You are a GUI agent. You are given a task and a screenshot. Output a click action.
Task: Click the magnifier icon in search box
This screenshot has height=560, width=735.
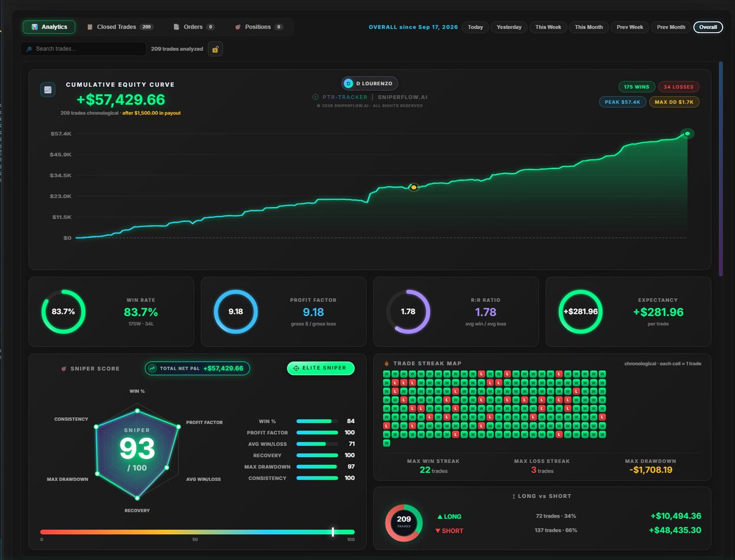[x=30, y=49]
